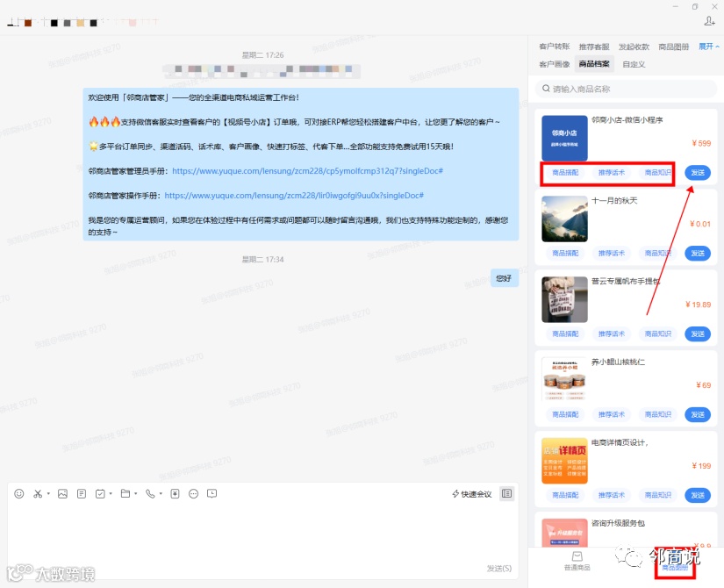724x588 pixels.
Task: Open 商品搭配 for 养小鲲山核桃仁
Action: 565,414
